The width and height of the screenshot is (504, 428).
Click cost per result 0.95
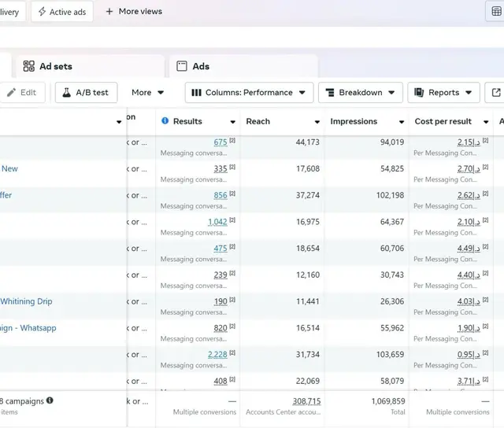pyautogui.click(x=469, y=355)
